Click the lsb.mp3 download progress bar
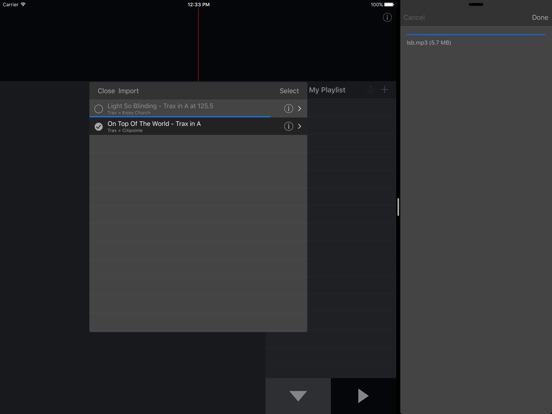 point(476,34)
